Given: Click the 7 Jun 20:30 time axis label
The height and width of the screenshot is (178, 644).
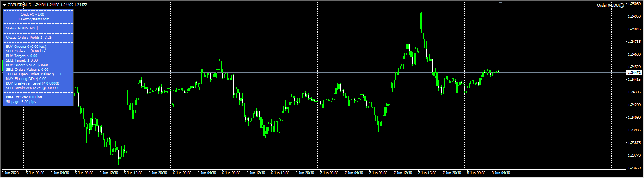Looking at the screenshot, I should click(452, 173).
